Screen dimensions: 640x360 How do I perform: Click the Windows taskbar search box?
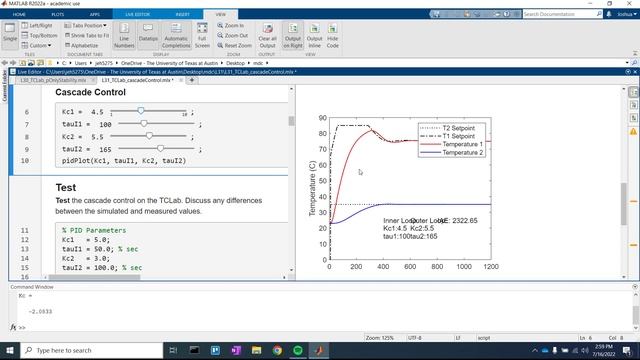coord(92,350)
